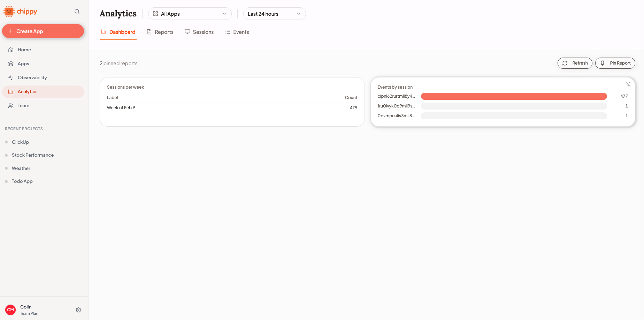The width and height of the screenshot is (644, 320).
Task: Click the Home house icon
Action: (11, 50)
